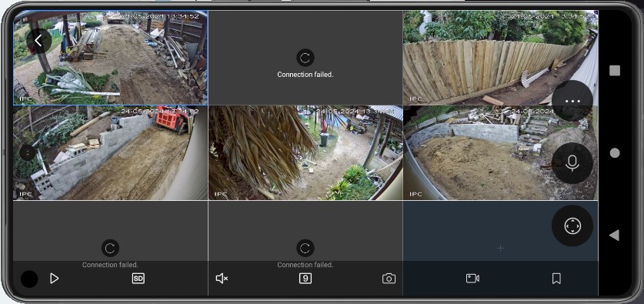This screenshot has height=304, width=644.
Task: Open the PTZ directional control button
Action: point(572,226)
